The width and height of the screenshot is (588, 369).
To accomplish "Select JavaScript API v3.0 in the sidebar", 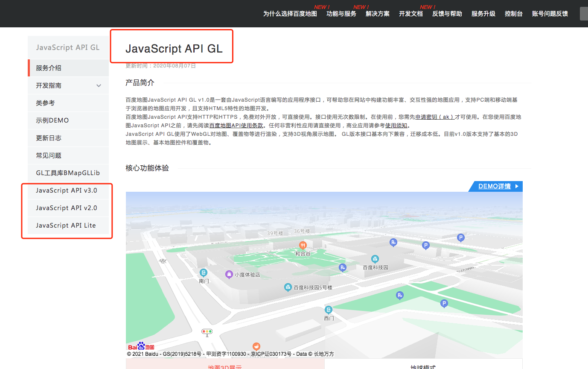I will 67,190.
